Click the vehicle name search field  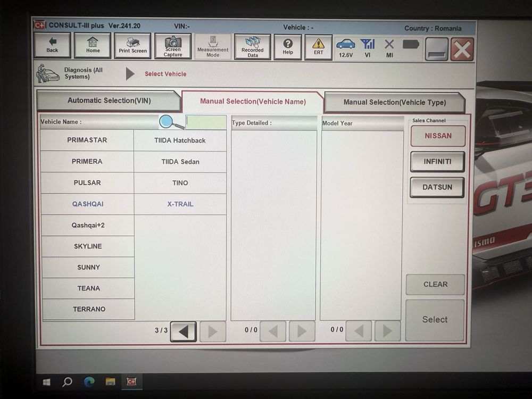(x=206, y=122)
